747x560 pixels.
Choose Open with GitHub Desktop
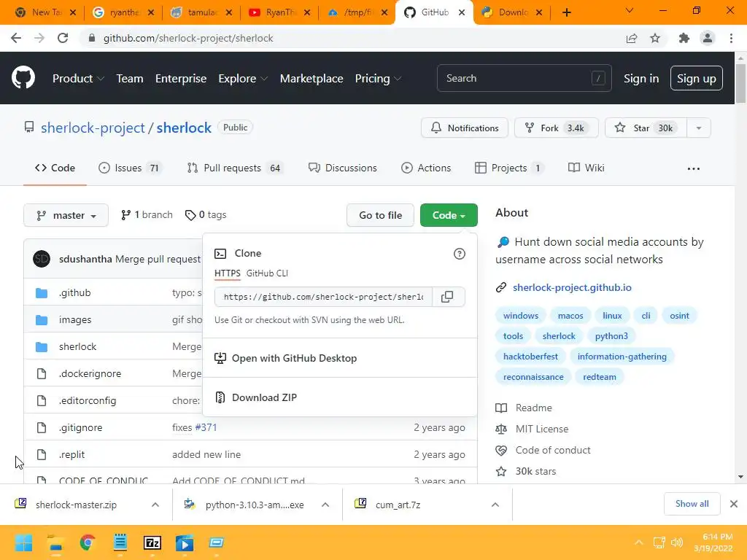(x=294, y=358)
